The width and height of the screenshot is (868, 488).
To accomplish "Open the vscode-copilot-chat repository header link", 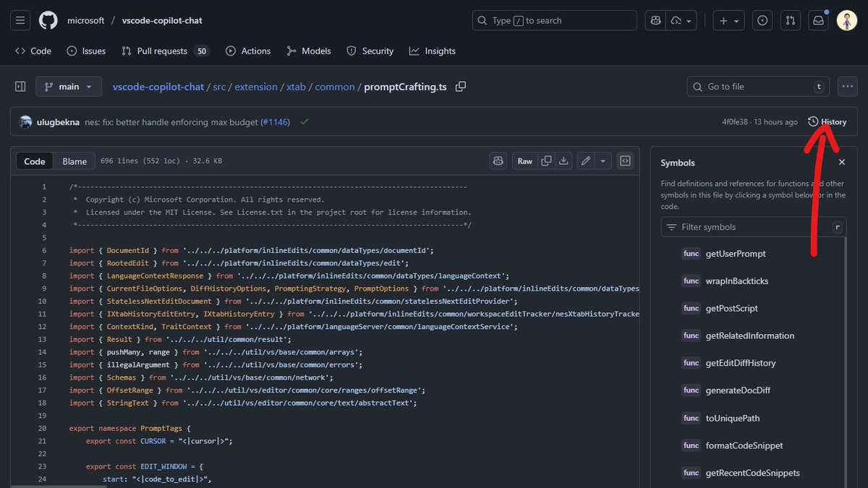I will [162, 20].
